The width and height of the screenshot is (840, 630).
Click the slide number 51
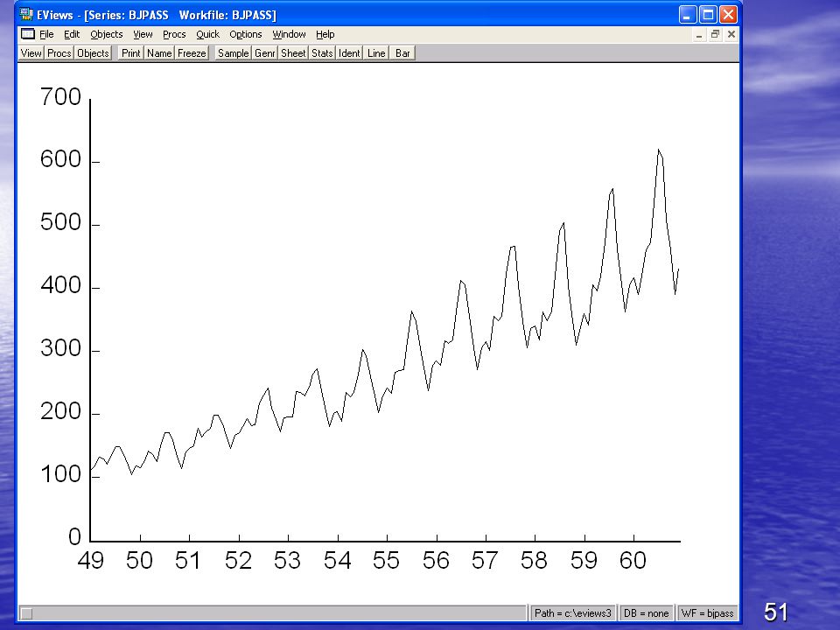coord(776,612)
